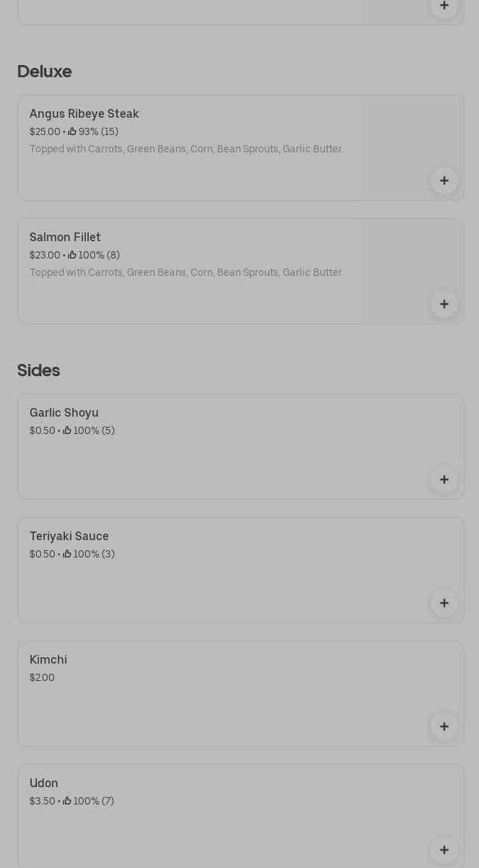Tap the plus button on Kimchi
This screenshot has width=479, height=868.
pos(444,726)
